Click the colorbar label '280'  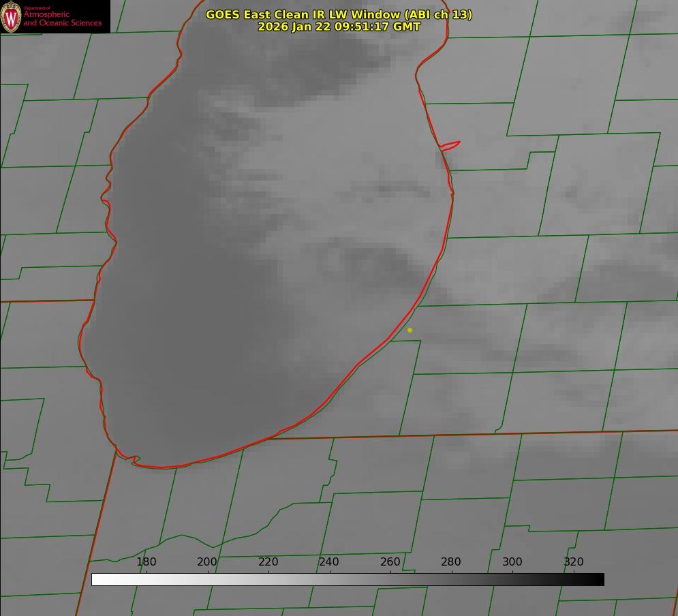coord(451,561)
